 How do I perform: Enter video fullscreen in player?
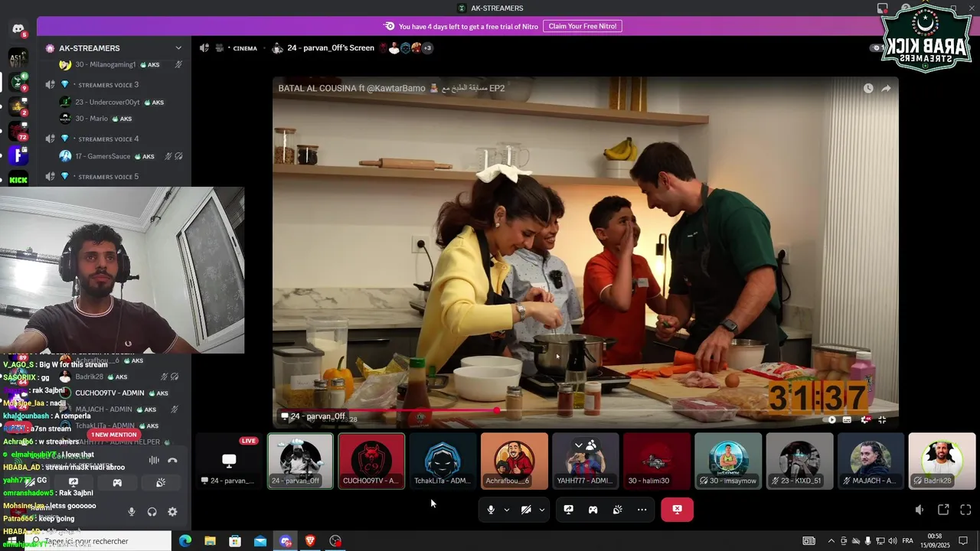click(882, 419)
